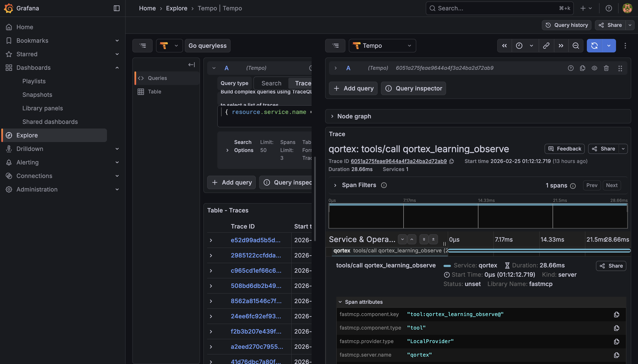Expand the Bookmarks sidebar section
Screen dimensions: 638x364
coord(117,41)
